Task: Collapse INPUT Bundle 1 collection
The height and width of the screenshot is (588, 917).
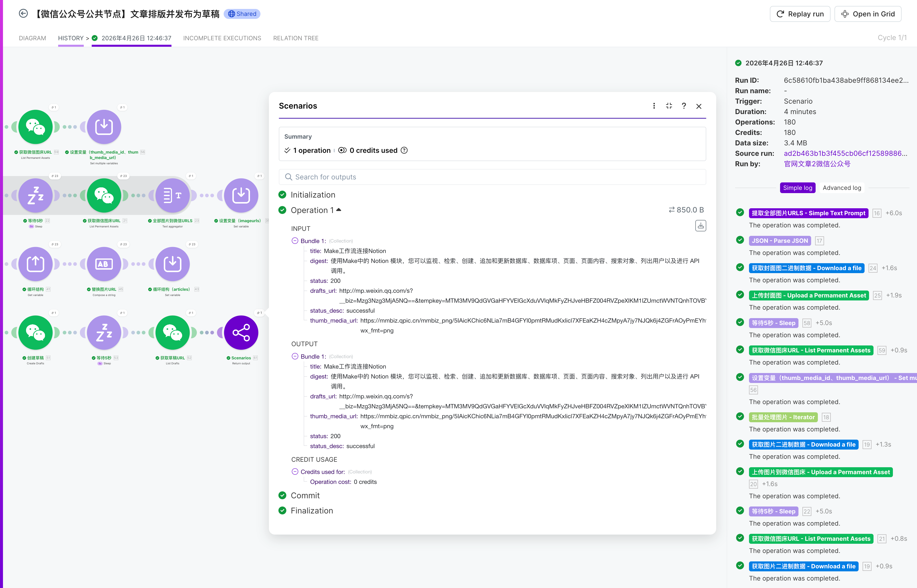Action: pos(295,241)
